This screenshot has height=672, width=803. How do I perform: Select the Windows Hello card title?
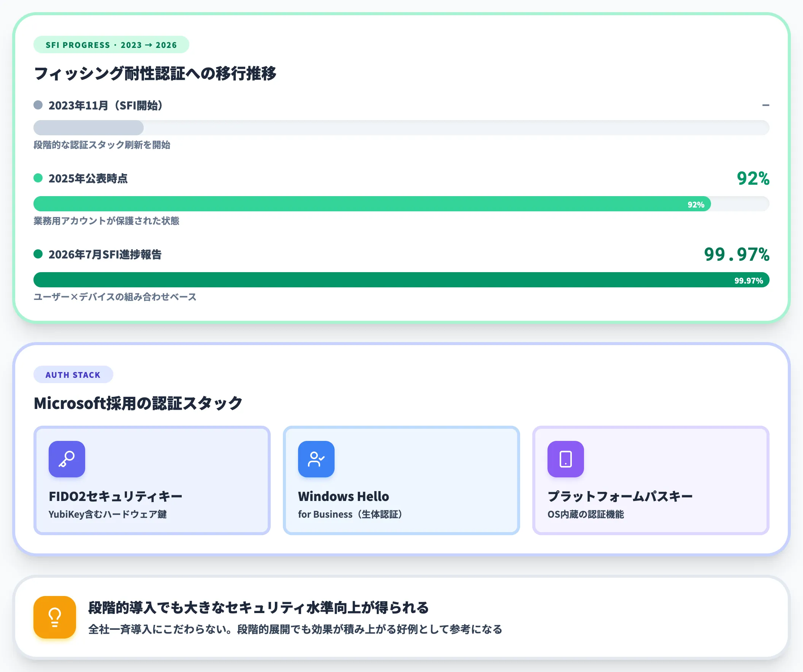tap(343, 496)
